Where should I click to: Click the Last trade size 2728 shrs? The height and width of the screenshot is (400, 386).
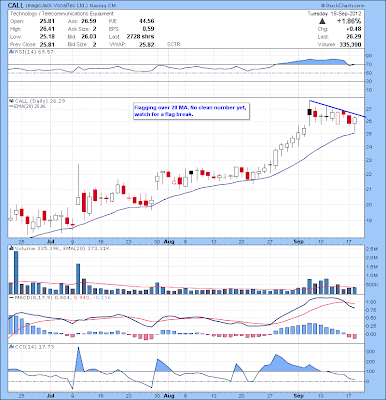(140, 36)
